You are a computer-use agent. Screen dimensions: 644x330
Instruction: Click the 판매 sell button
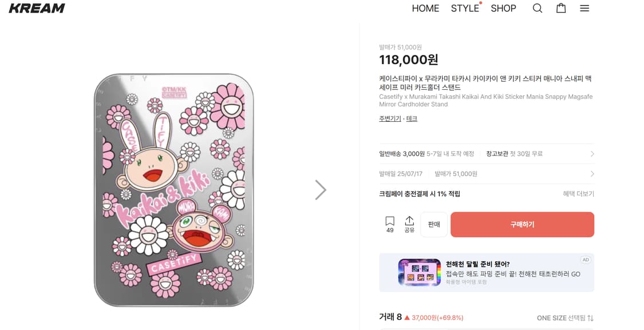(433, 224)
